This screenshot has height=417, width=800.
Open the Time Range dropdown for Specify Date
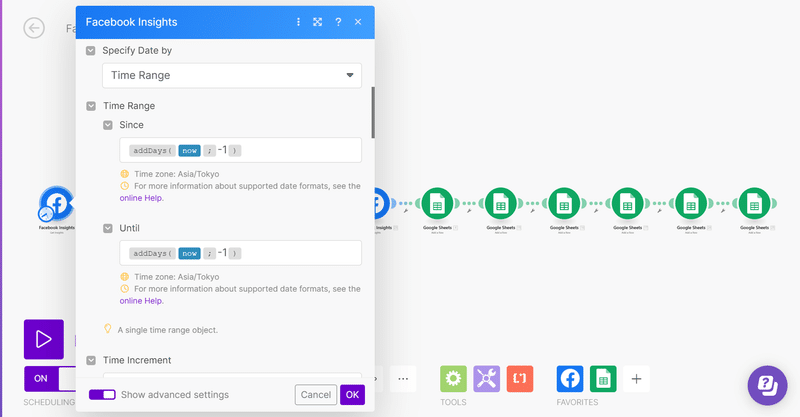pyautogui.click(x=232, y=76)
